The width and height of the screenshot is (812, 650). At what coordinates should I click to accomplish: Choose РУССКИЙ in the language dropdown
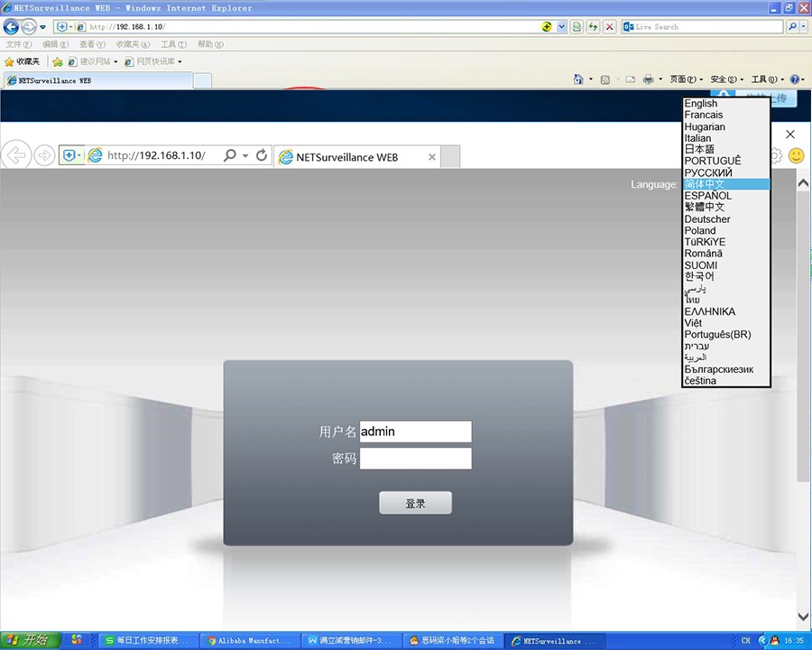click(708, 172)
